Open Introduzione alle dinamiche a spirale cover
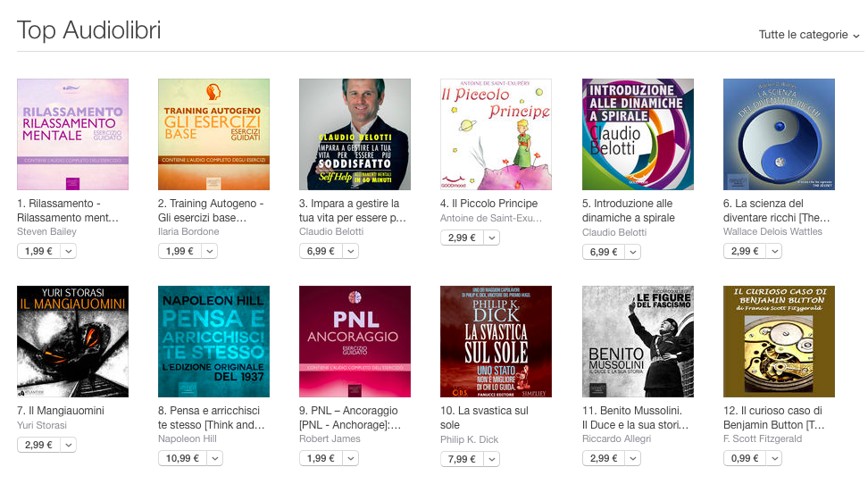868x484 pixels. pos(638,134)
